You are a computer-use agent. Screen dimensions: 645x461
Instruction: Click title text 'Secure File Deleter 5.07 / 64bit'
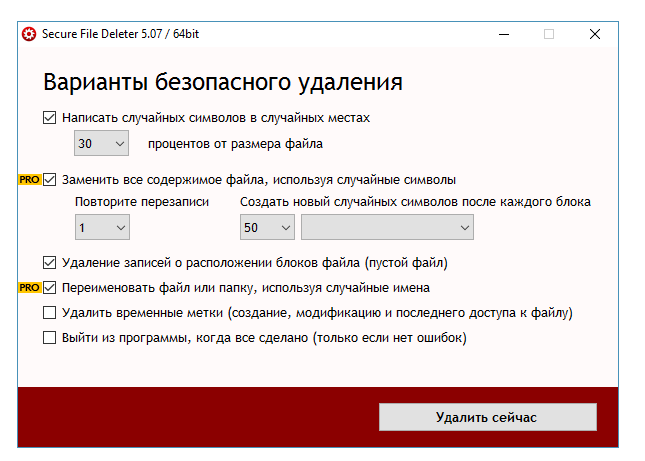pos(120,34)
